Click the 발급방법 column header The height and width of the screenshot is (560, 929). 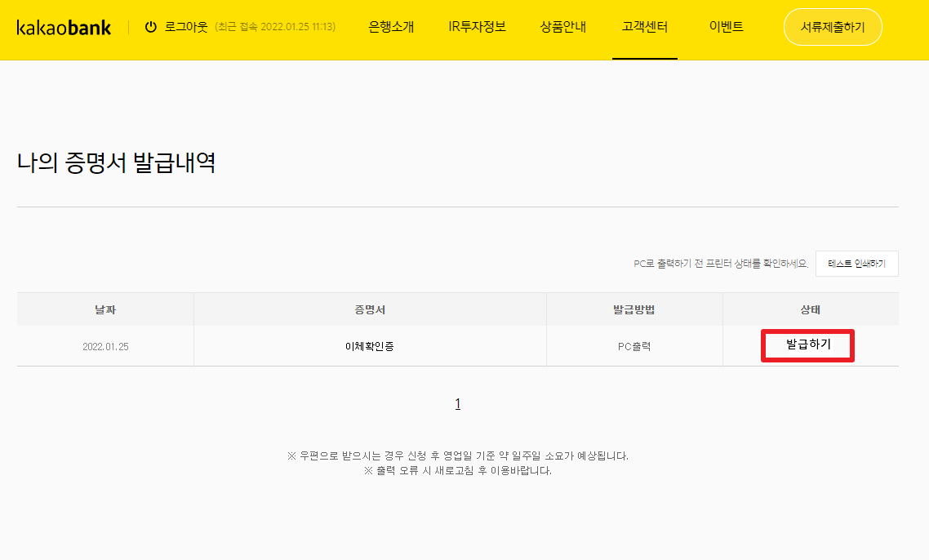pos(634,309)
